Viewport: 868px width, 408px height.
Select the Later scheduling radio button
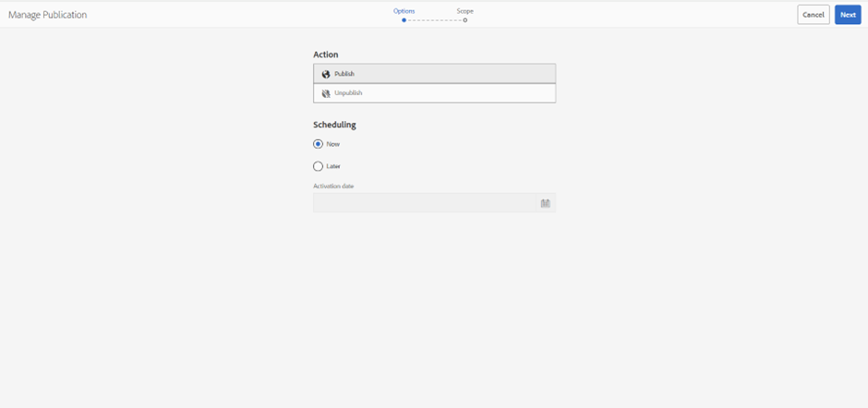point(318,166)
